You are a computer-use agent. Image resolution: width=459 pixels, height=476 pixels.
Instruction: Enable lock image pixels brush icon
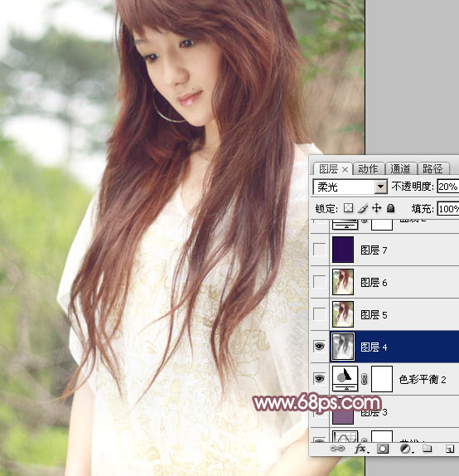pyautogui.click(x=363, y=208)
